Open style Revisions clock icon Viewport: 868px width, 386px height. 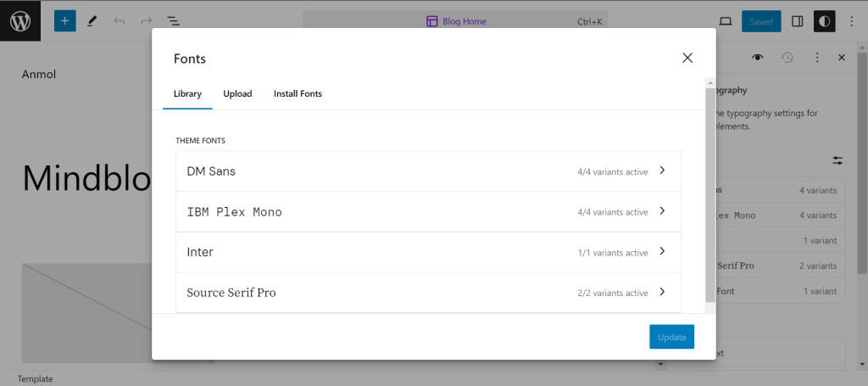point(787,58)
